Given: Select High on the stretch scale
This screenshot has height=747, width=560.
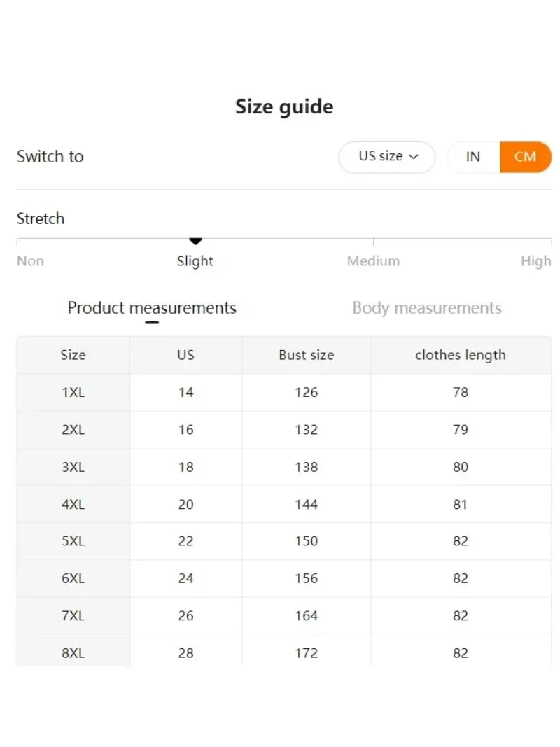Looking at the screenshot, I should click(x=536, y=260).
